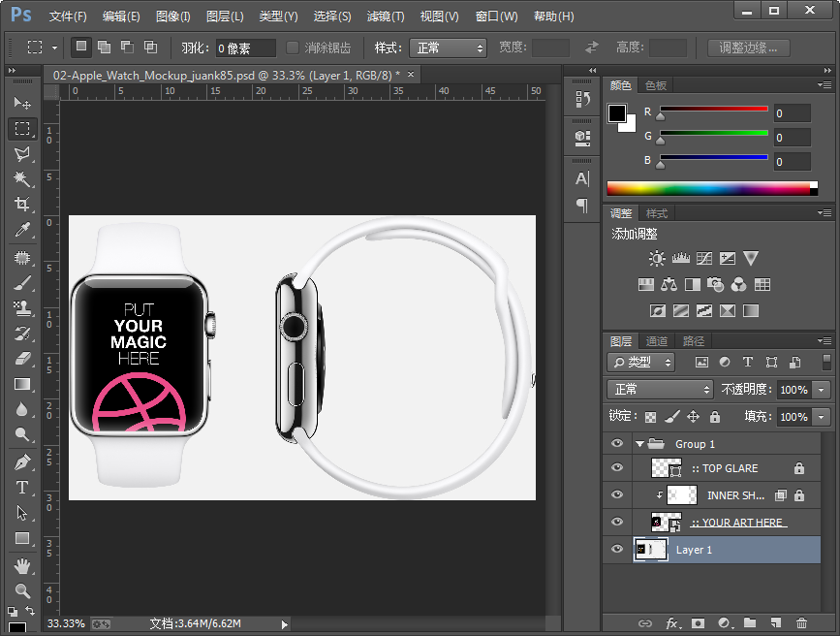The image size is (840, 636).
Task: Select the Gradient tool
Action: point(22,385)
